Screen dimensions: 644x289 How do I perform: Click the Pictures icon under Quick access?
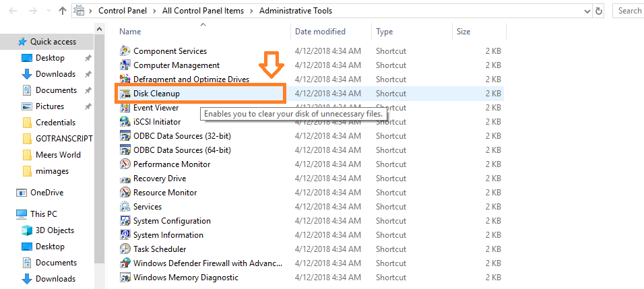coord(27,106)
